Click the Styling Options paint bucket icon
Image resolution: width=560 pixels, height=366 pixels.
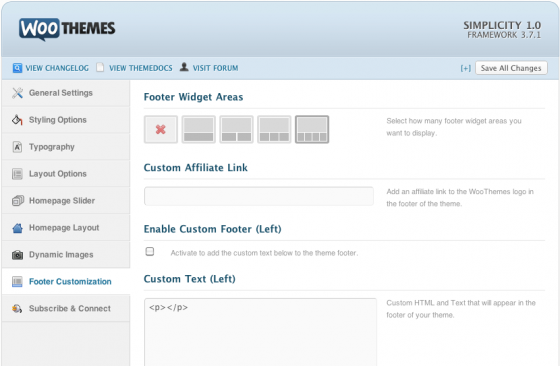click(17, 120)
